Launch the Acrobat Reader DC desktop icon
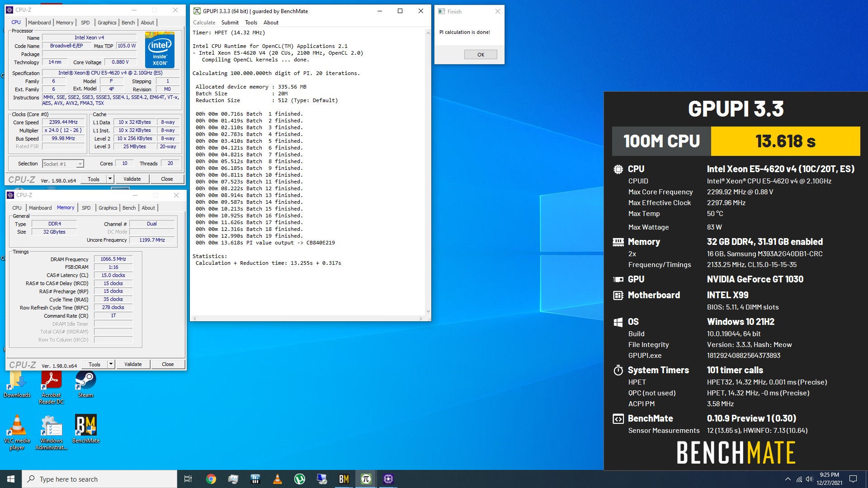Image resolution: width=868 pixels, height=488 pixels. 51,387
